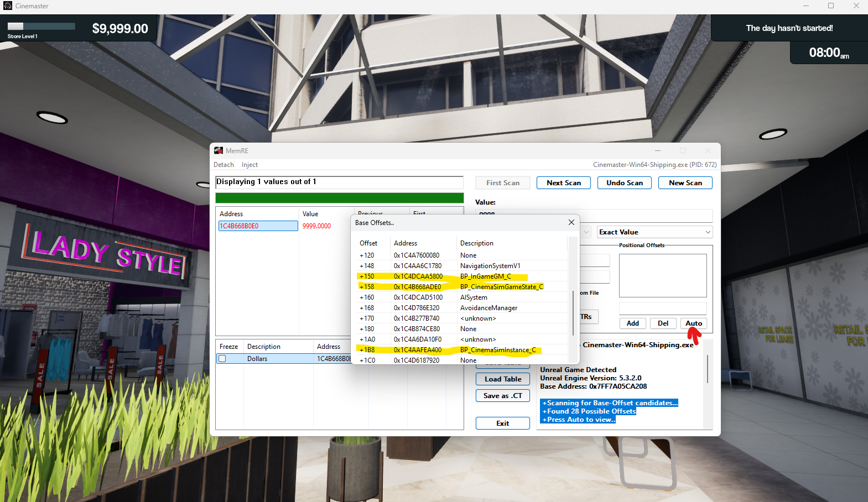Click the Exit button
Viewport: 868px width, 502px height.
pyautogui.click(x=503, y=423)
